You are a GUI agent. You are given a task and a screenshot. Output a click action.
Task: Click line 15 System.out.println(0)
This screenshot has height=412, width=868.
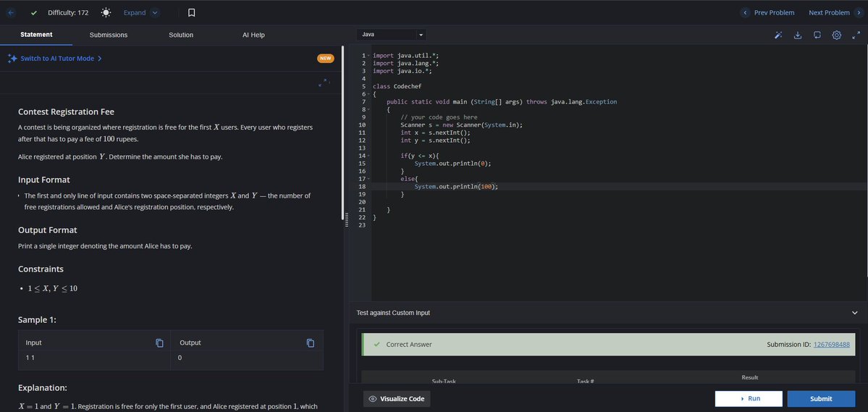click(x=452, y=164)
